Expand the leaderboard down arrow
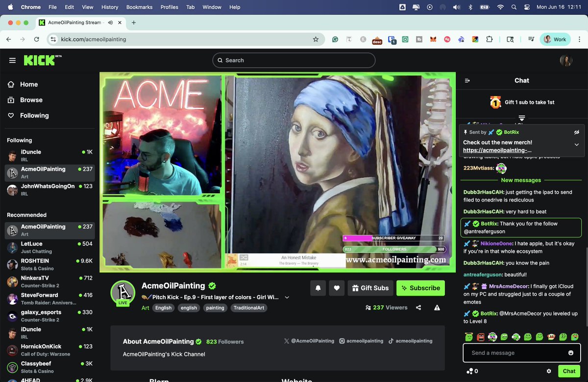 pos(522,118)
